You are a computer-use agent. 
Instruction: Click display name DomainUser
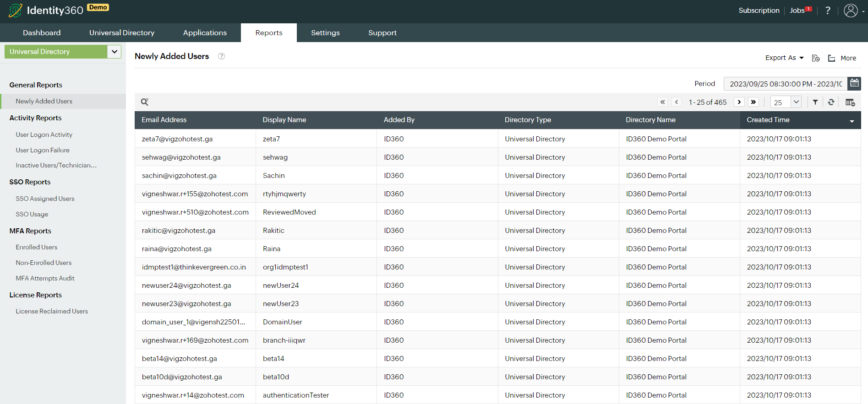point(283,322)
